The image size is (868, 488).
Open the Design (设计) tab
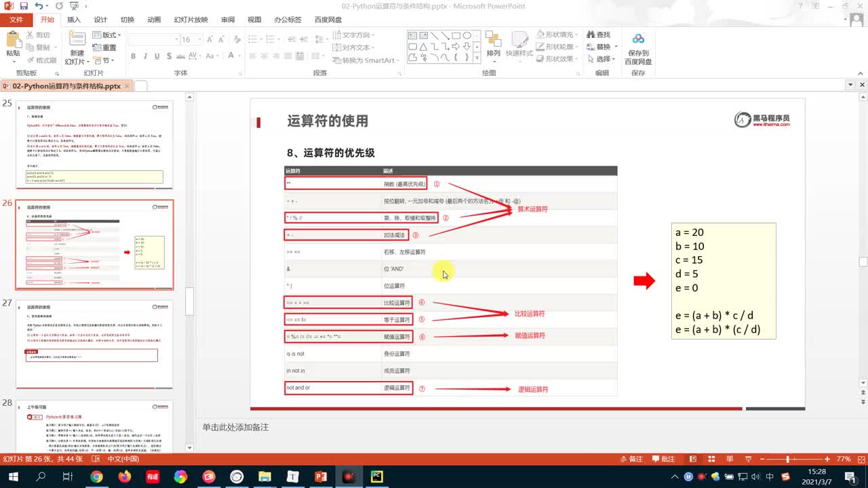click(x=100, y=20)
